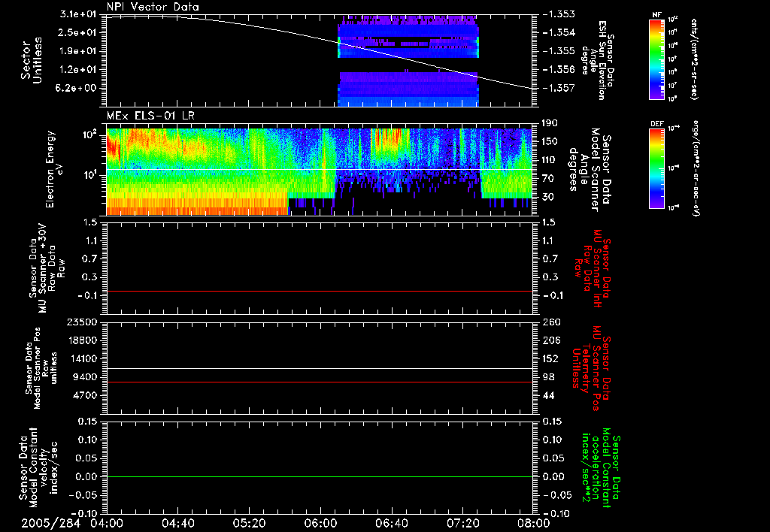Screen dimensions: 770x532
Task: Click the "08:00" time axis label
Action: coord(534,523)
